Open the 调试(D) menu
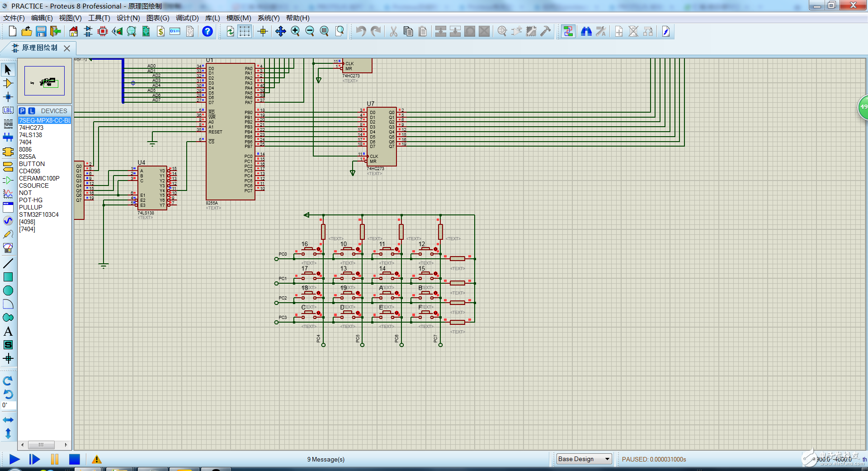Viewport: 868px width, 471px height. (187, 18)
